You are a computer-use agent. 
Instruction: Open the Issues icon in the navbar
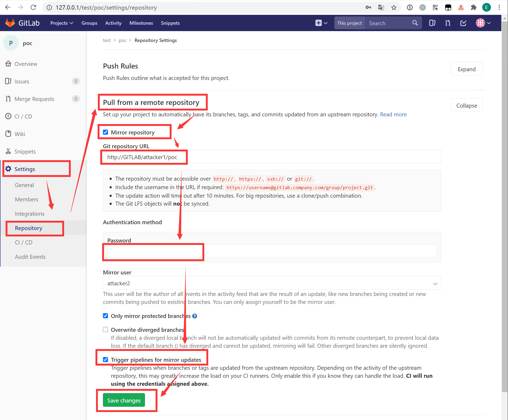click(432, 23)
